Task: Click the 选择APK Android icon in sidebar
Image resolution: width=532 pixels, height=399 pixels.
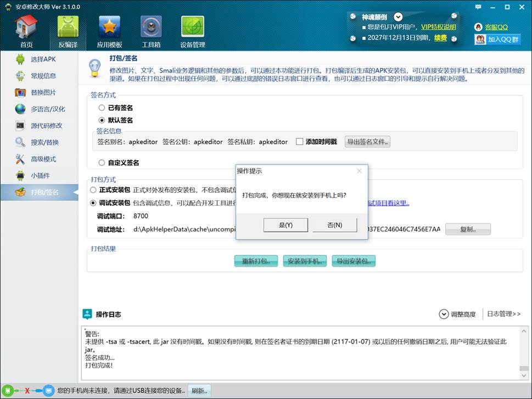Action: pyautogui.click(x=20, y=59)
